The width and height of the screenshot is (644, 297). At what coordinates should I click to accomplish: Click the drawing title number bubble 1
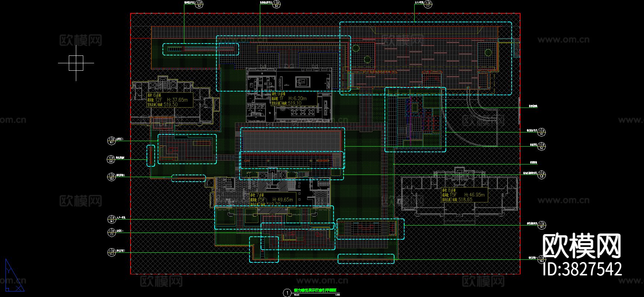[x=287, y=293]
